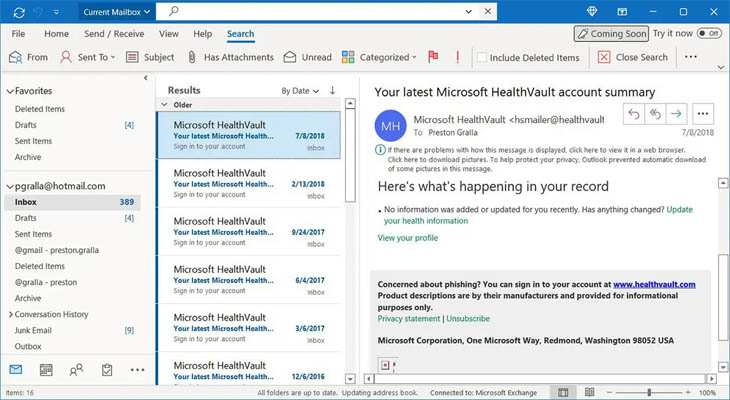Open the ribbon display options icon
Image resolution: width=730 pixels, height=400 pixels.
pos(622,12)
